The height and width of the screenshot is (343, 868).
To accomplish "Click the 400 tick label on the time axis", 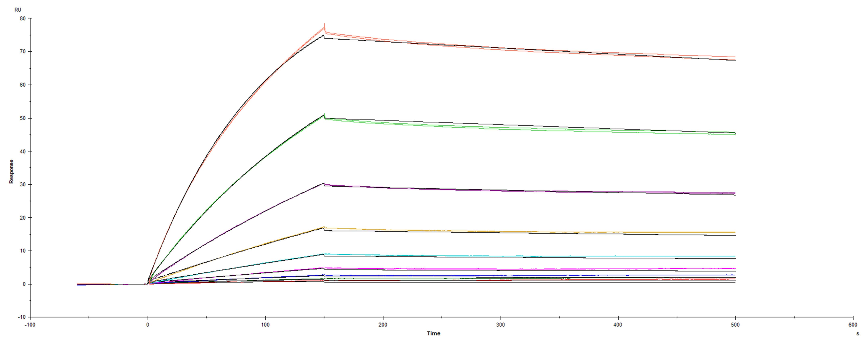I will pyautogui.click(x=618, y=325).
